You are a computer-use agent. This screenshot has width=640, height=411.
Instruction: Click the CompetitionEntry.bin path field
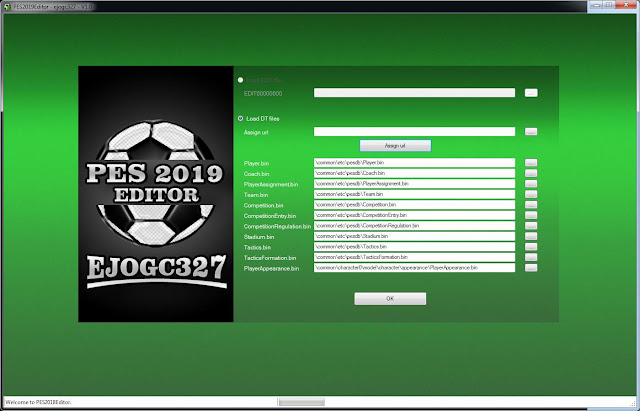[x=414, y=215]
